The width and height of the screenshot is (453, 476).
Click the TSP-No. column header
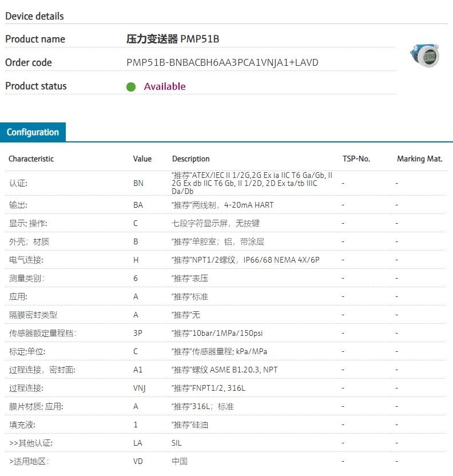click(x=356, y=159)
